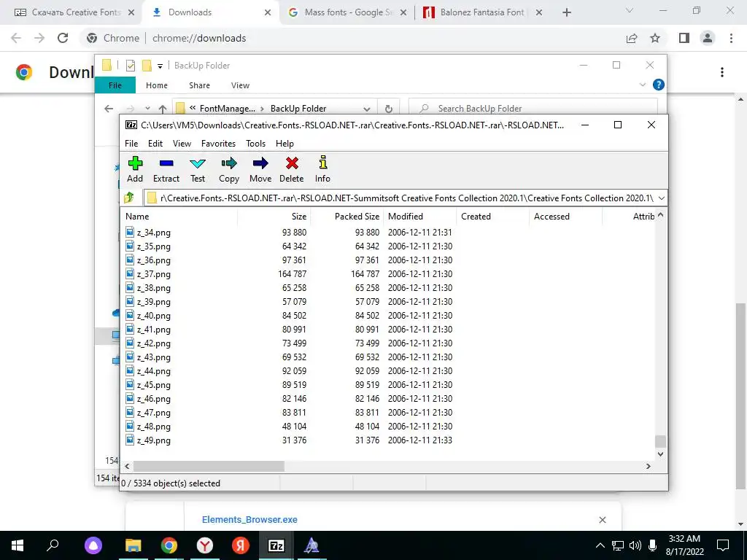
Task: Select file z_46.png in the list
Action: point(153,399)
